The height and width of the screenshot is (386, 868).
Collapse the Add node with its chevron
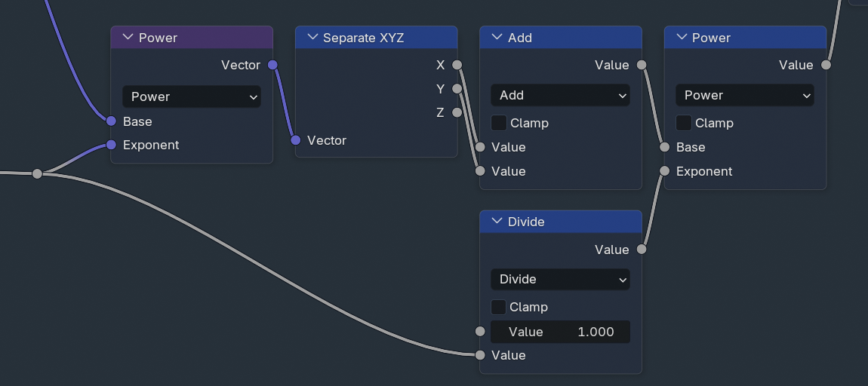(x=497, y=37)
